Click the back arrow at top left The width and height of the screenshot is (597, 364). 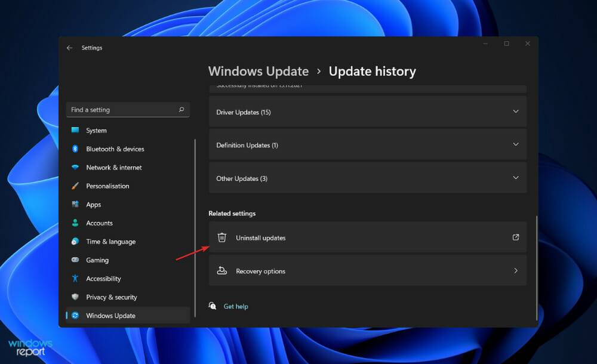[x=70, y=48]
